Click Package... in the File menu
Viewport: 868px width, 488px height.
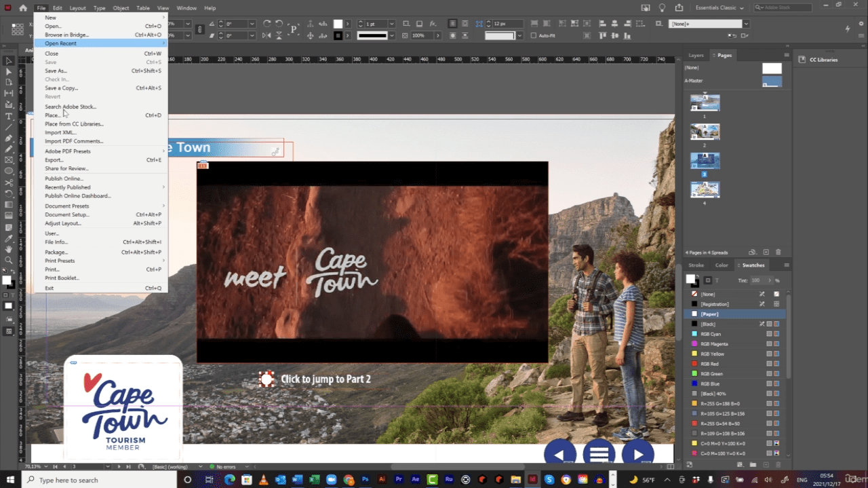point(56,252)
